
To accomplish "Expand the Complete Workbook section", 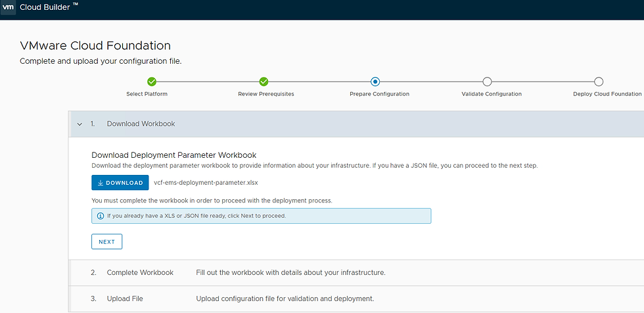I will (x=140, y=272).
